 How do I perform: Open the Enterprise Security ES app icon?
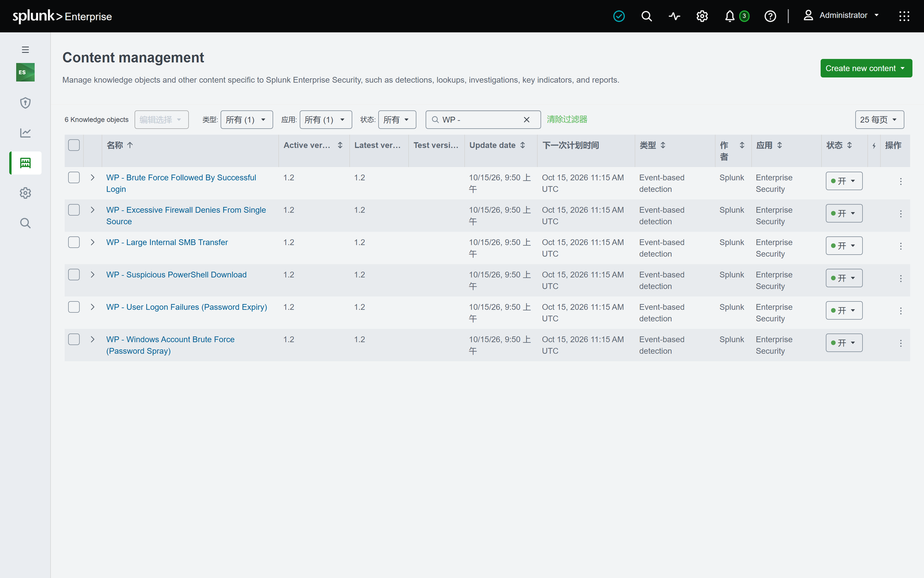pos(26,72)
